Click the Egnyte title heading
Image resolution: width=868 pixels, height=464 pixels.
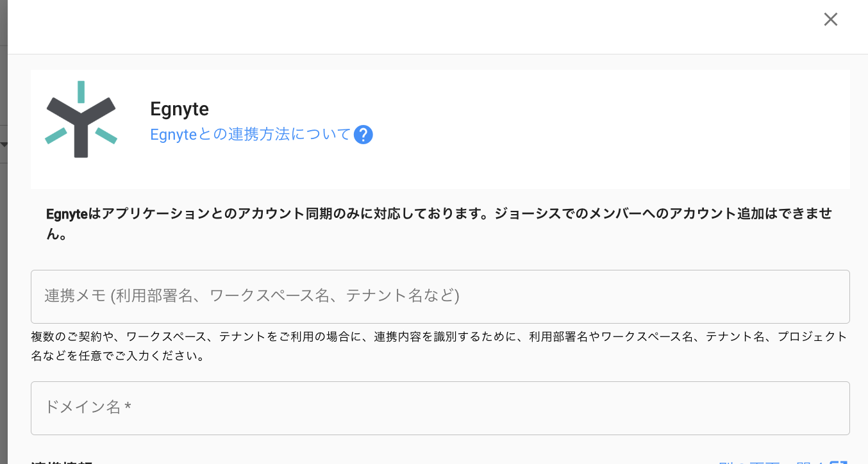point(179,109)
